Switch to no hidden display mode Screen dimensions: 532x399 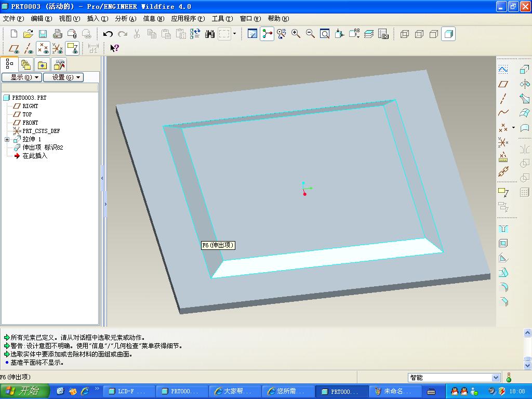(x=434, y=34)
